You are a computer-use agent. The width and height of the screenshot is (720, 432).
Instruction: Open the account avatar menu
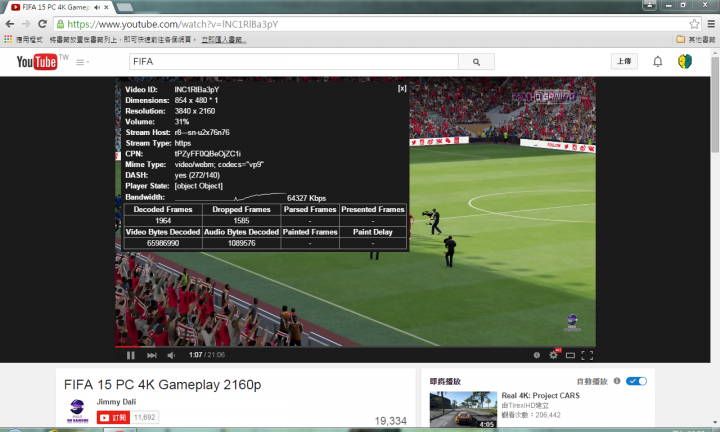pyautogui.click(x=685, y=62)
